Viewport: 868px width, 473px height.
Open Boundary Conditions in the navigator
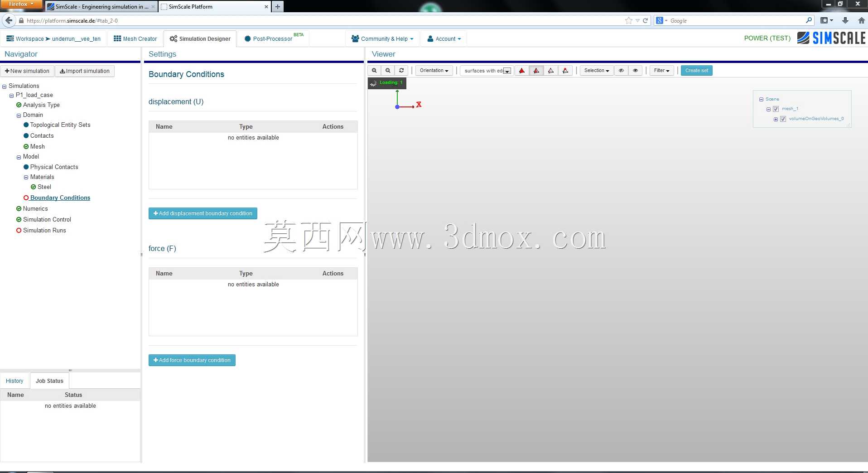pyautogui.click(x=60, y=198)
